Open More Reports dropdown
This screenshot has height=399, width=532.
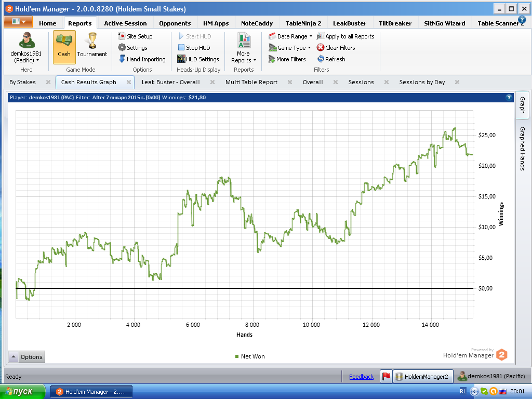click(x=244, y=48)
